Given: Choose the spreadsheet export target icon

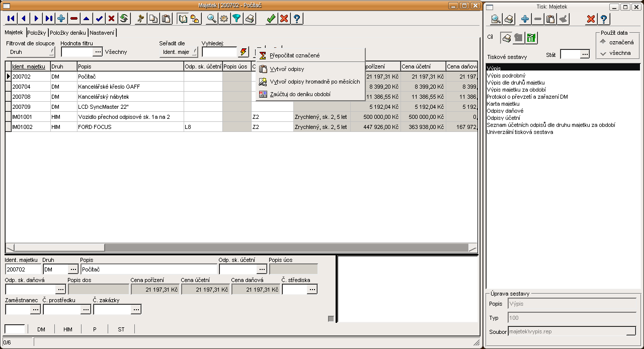Looking at the screenshot, I should 531,38.
